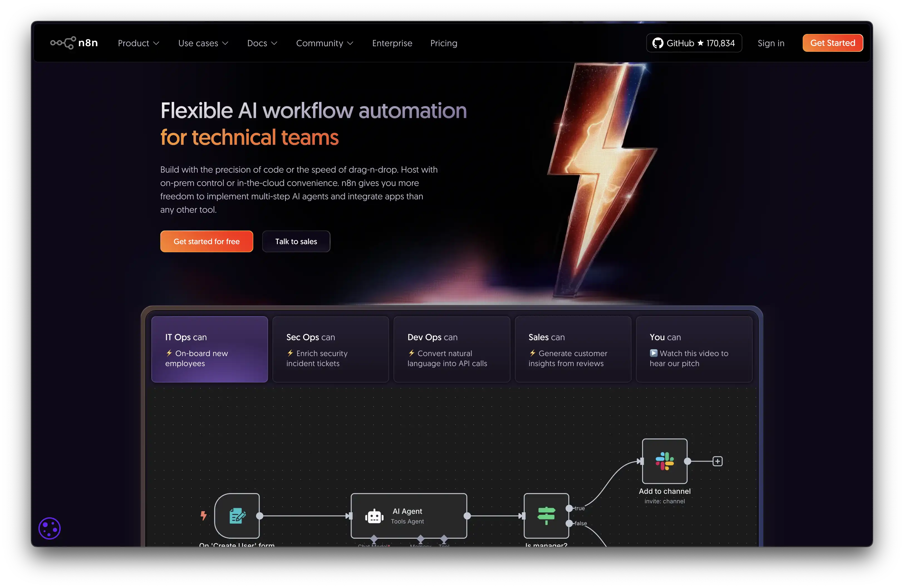The width and height of the screenshot is (904, 588).
Task: Click the GitHub octocat icon
Action: pos(657,43)
